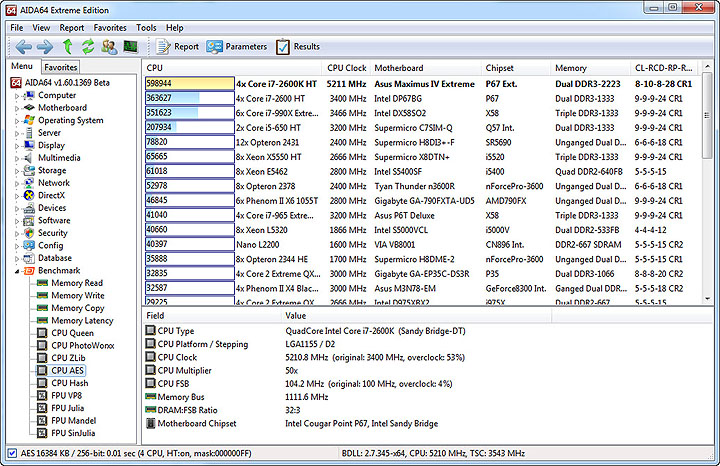The width and height of the screenshot is (720, 466).
Task: Click the Motherboard Chipset field row
Action: coord(349,423)
